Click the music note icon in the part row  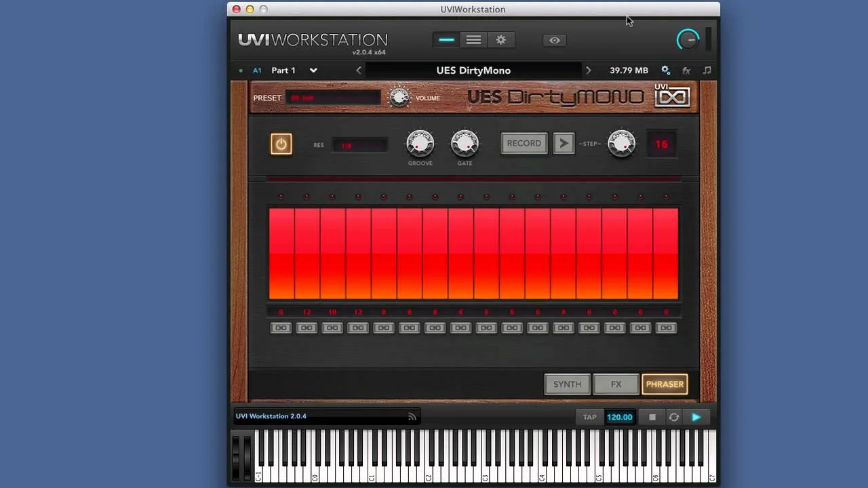pos(707,70)
